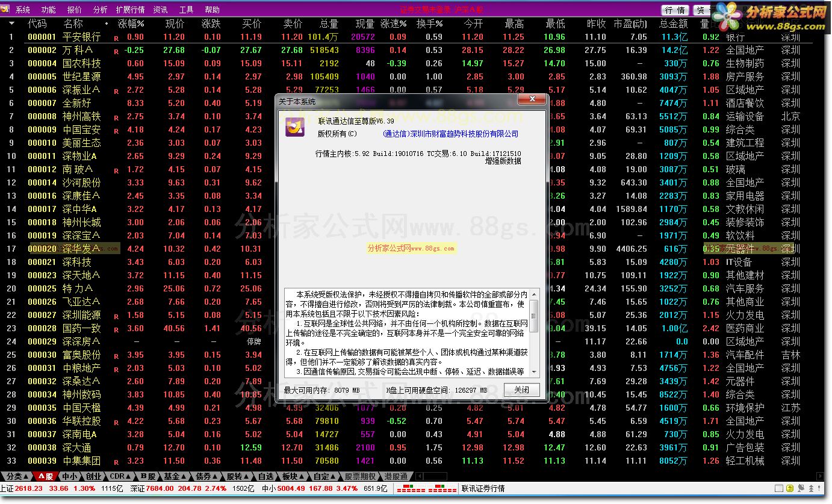Click the 市盈(动) column header
Image resolution: width=832 pixels, height=504 pixels.
pyautogui.click(x=630, y=23)
